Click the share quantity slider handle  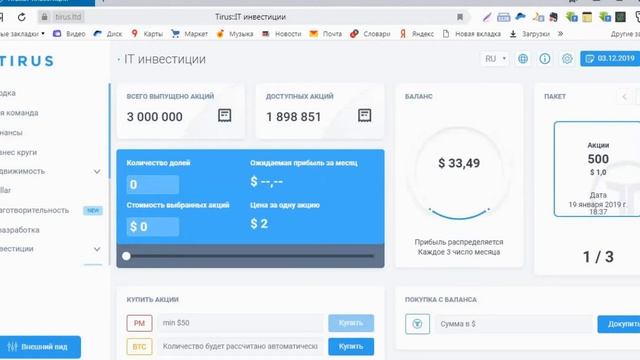(127, 256)
